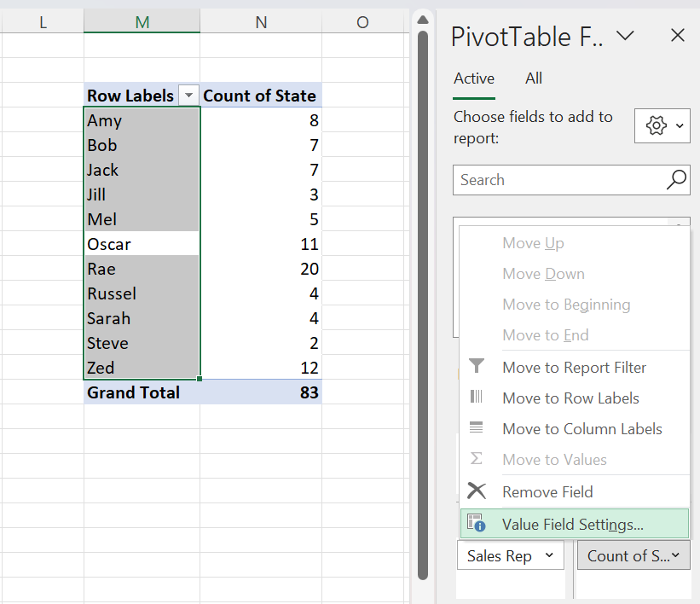Choose Move to Column Labels from the menu

[x=582, y=428]
